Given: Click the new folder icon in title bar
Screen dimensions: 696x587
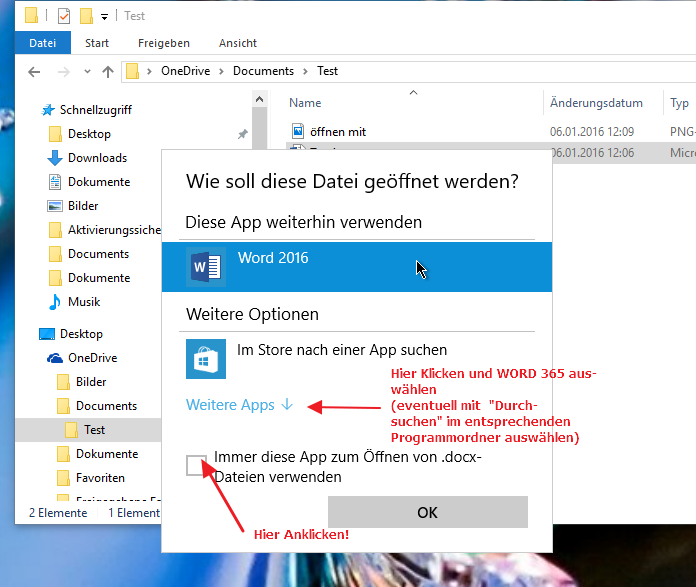Looking at the screenshot, I should click(87, 16).
